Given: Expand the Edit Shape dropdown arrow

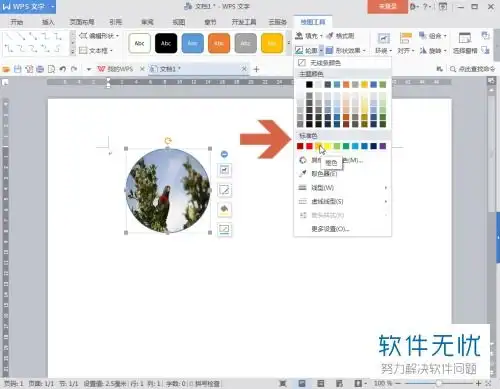Looking at the screenshot, I should tap(117, 36).
